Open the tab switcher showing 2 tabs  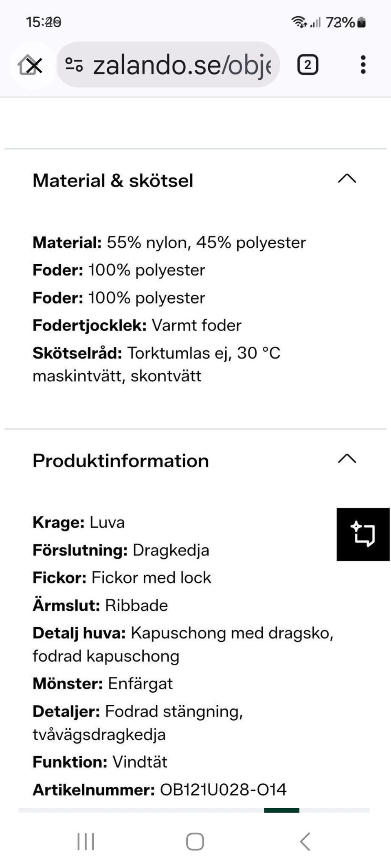tap(308, 64)
